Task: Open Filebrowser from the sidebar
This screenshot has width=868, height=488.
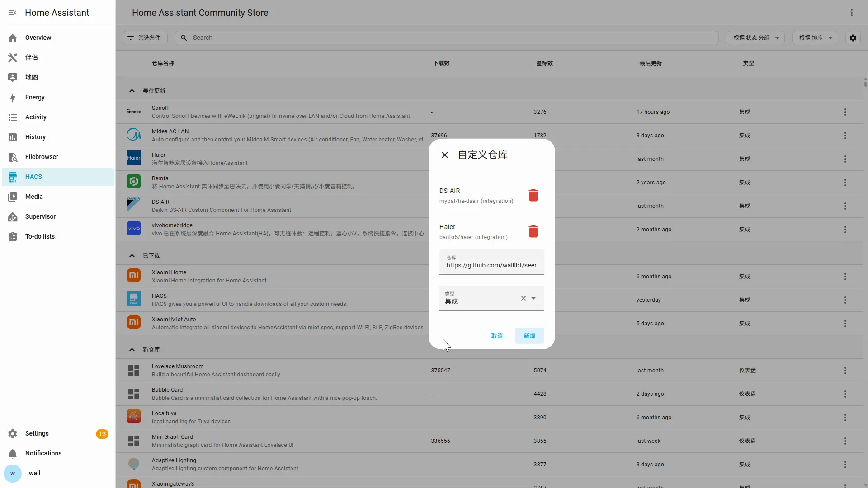Action: pos(58,157)
